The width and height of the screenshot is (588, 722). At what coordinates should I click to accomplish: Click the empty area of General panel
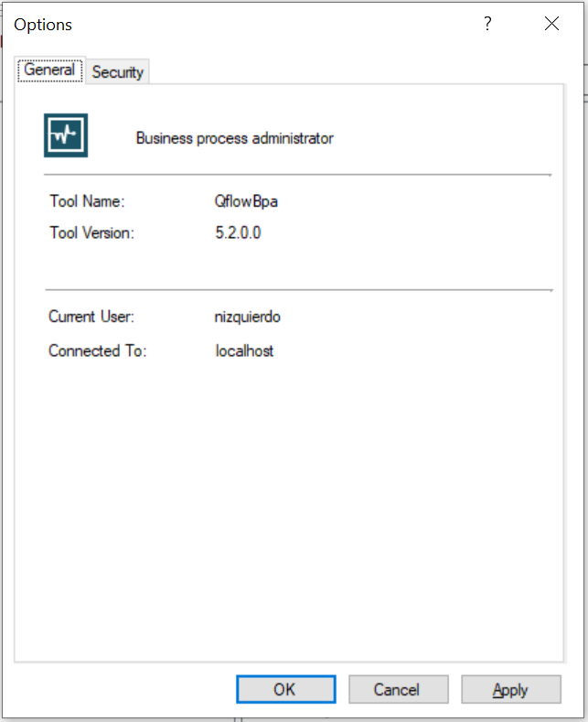tap(289, 507)
